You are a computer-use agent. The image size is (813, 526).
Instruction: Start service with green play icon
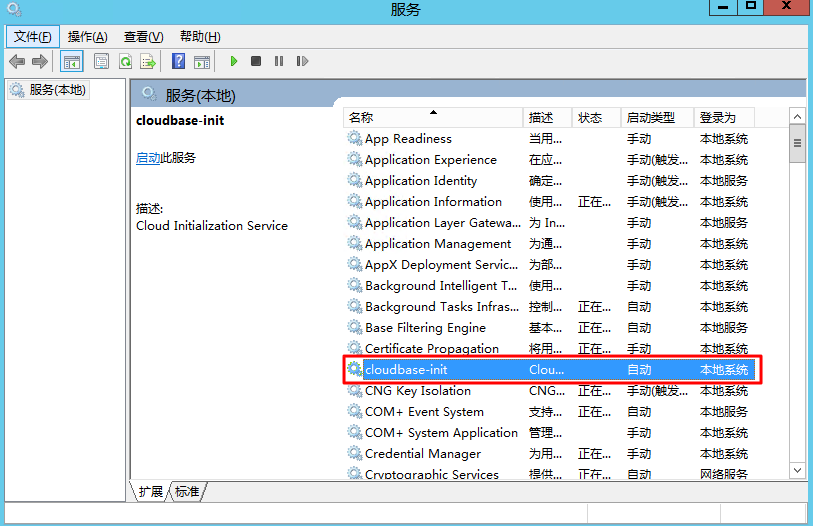[233, 61]
